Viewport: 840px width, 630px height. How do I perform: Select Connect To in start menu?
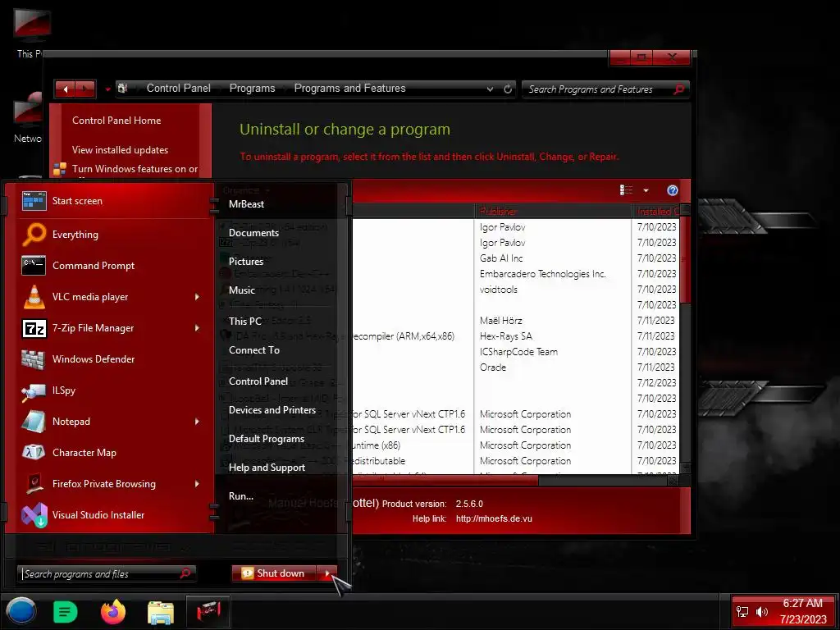254,350
